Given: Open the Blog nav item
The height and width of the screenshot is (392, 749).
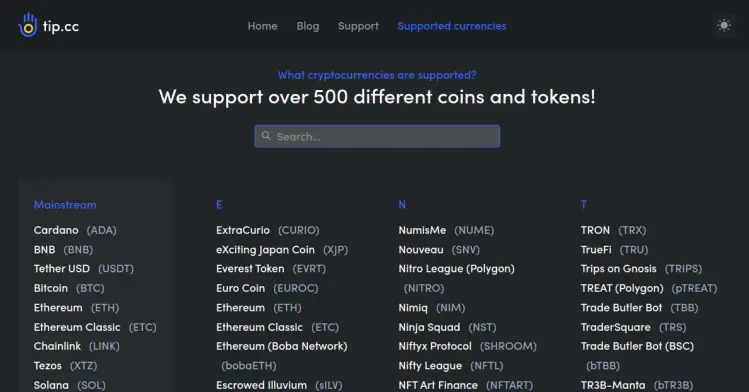Looking at the screenshot, I should tap(308, 26).
